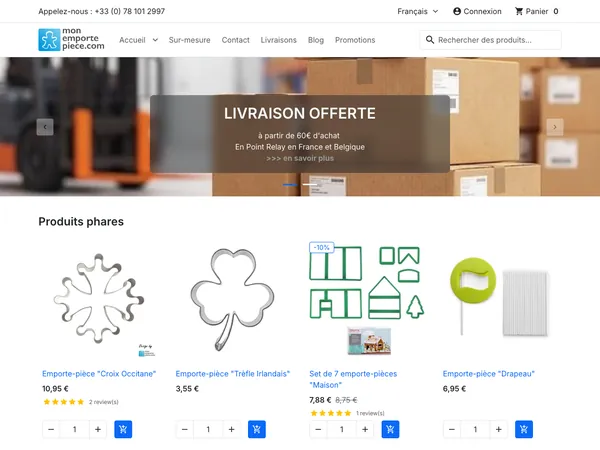
Task: Go to previous carousel slide
Action: click(x=45, y=127)
